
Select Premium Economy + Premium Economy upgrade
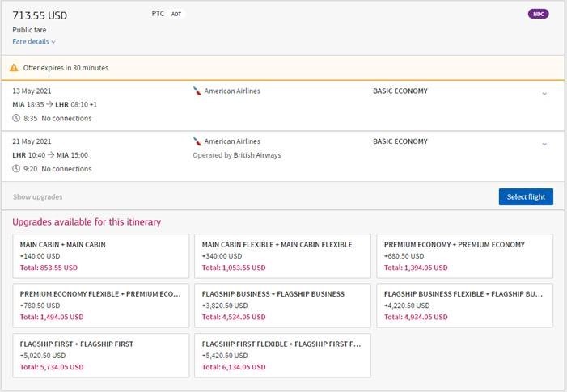click(x=464, y=255)
